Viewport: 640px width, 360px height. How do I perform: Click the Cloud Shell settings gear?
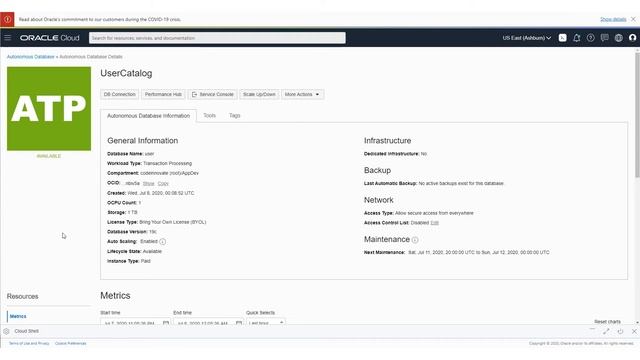(6, 331)
